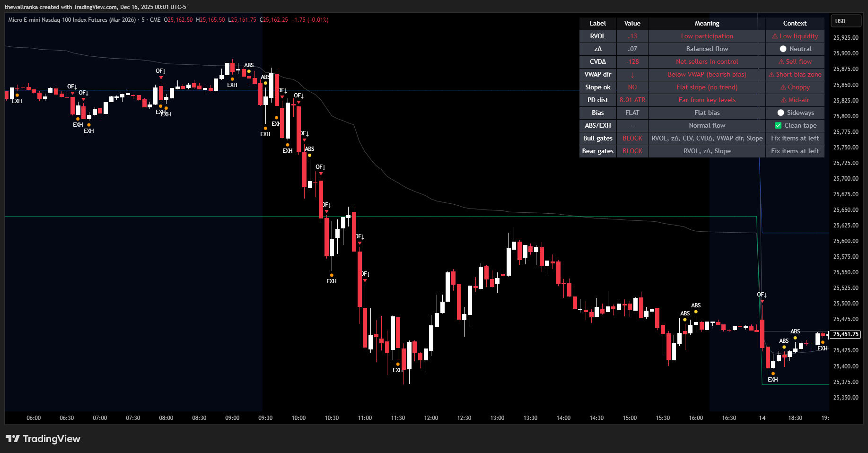Screen dimensions: 868x453
Task: Click the current price label 25,451.75
Action: (x=846, y=334)
